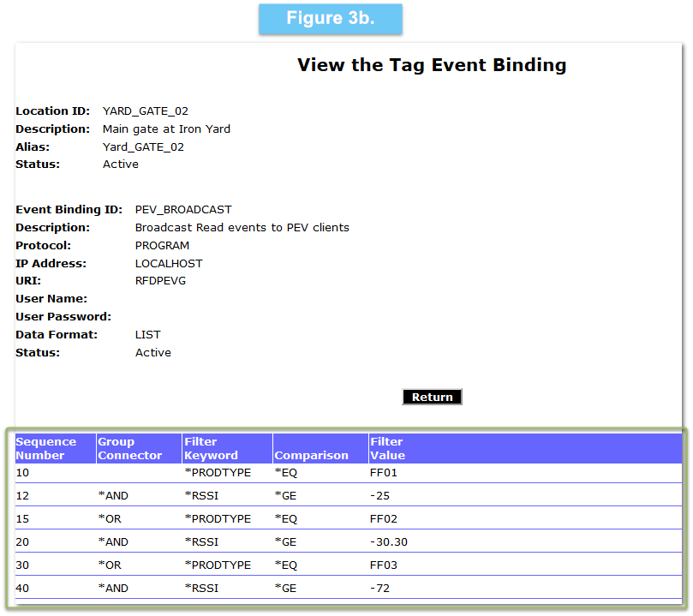The image size is (693, 616).
Task: Click the Group Connector column header
Action: tap(139, 449)
